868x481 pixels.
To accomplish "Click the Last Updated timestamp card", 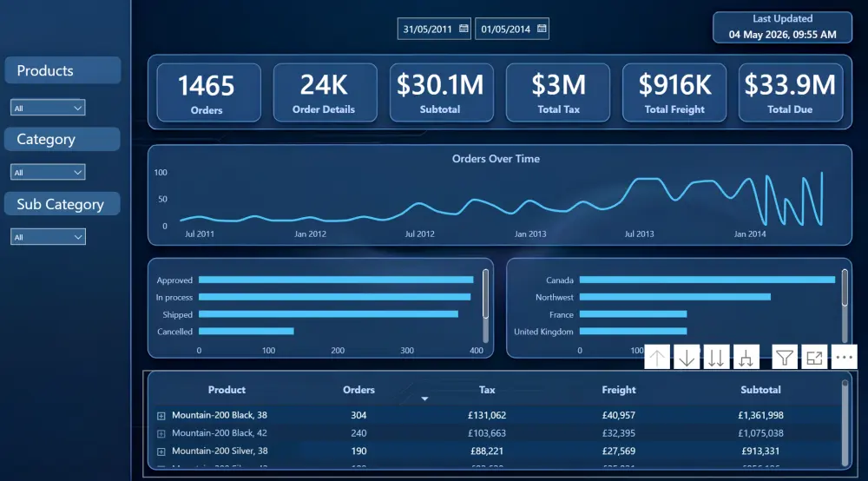I will 782,27.
